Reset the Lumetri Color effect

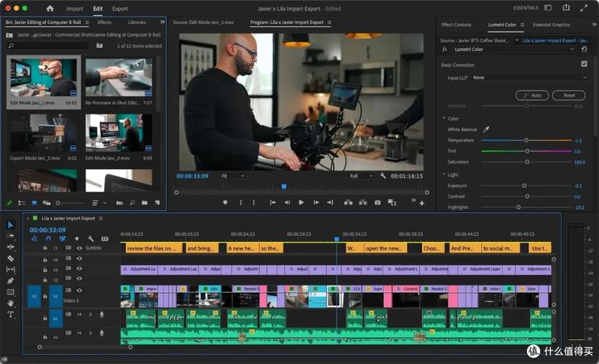[584, 50]
